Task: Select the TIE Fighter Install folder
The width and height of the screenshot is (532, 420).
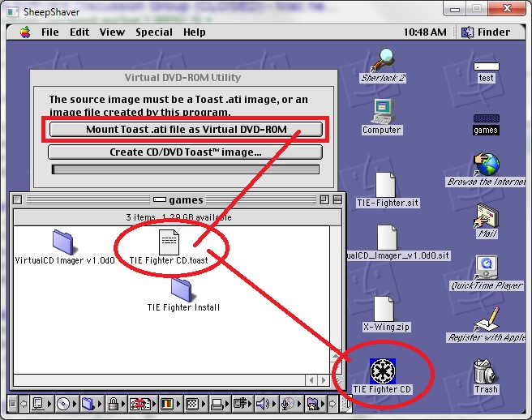Action: click(183, 294)
